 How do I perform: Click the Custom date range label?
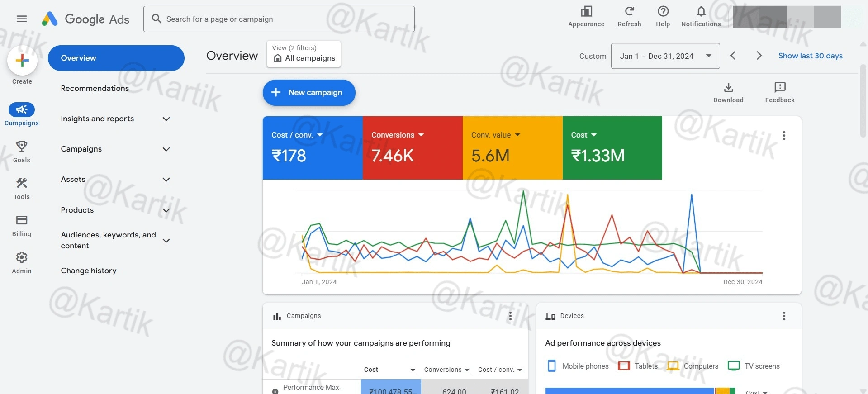593,56
